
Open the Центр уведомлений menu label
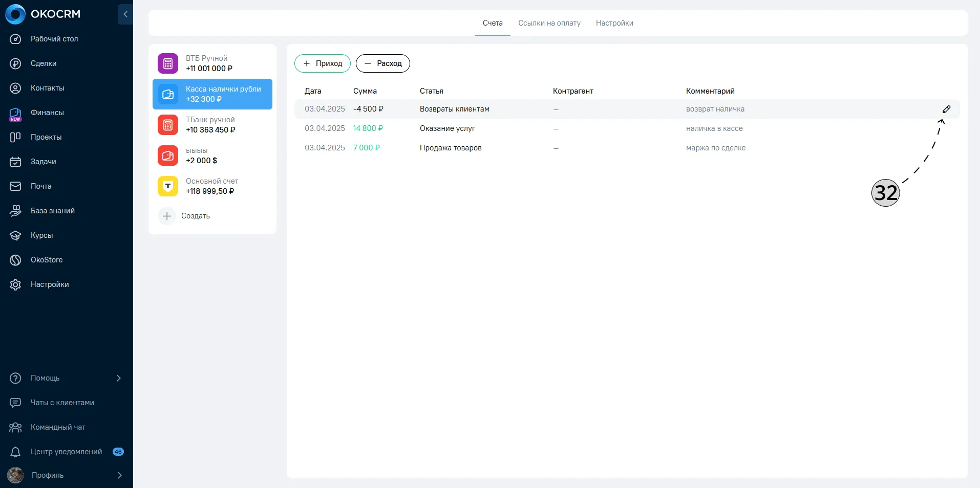[x=67, y=452]
